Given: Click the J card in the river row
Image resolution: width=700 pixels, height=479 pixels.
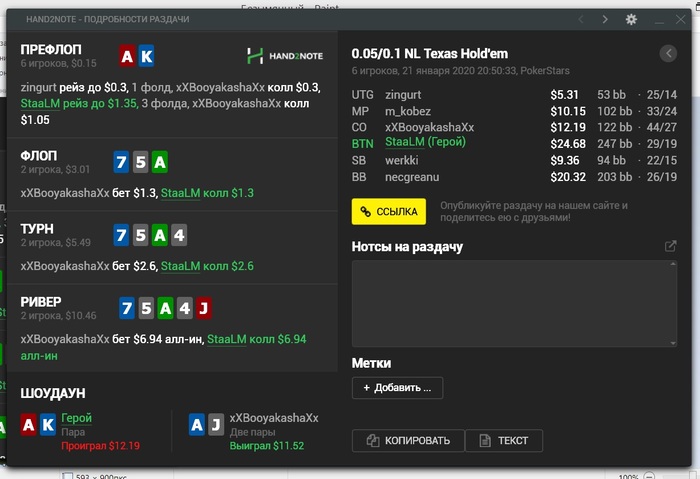Looking at the screenshot, I should pyautogui.click(x=204, y=308).
